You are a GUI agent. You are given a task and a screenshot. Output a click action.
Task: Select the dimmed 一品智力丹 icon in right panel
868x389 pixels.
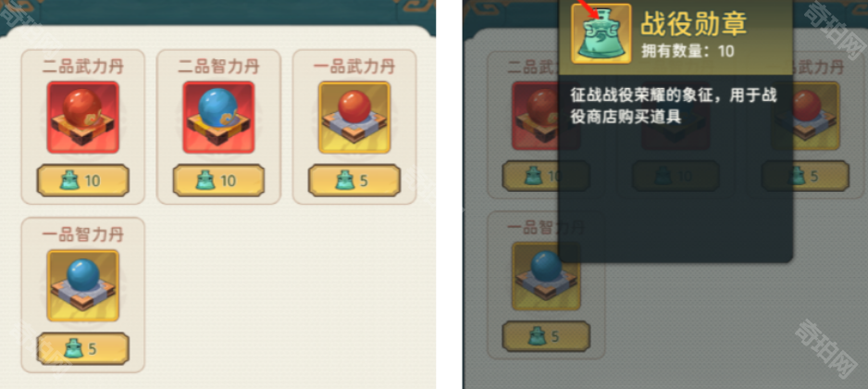point(546,276)
